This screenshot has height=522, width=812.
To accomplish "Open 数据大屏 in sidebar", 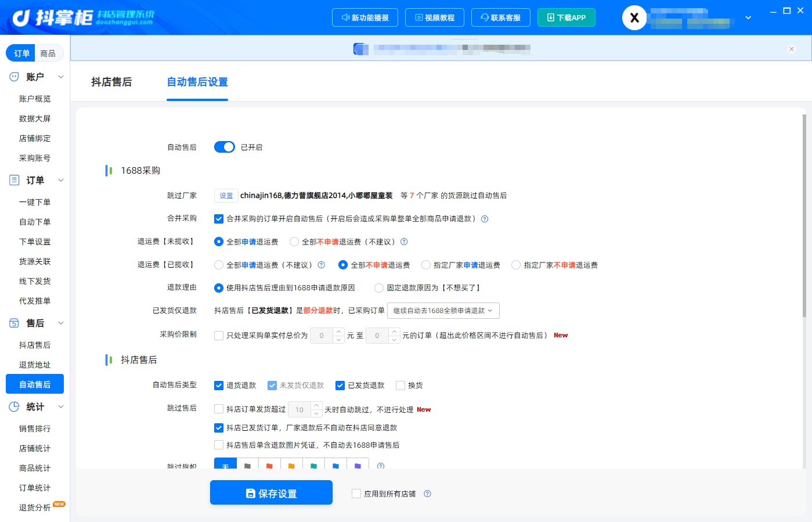I will (x=35, y=118).
